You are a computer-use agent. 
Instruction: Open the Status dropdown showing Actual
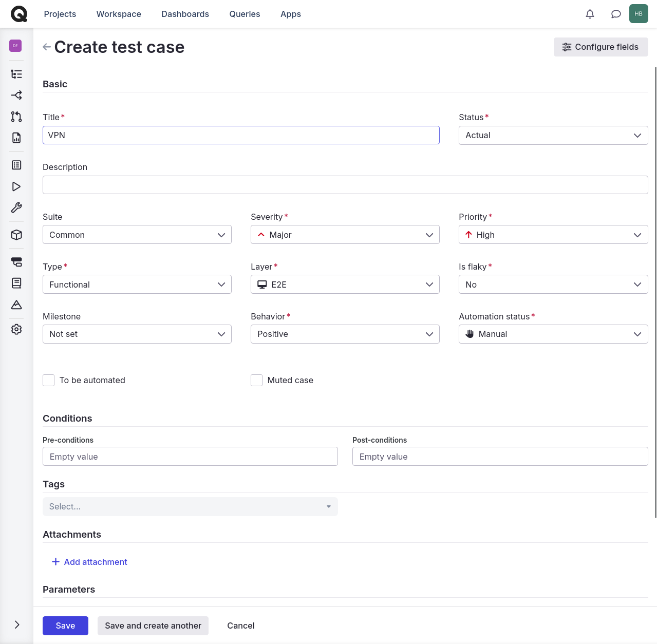[553, 135]
